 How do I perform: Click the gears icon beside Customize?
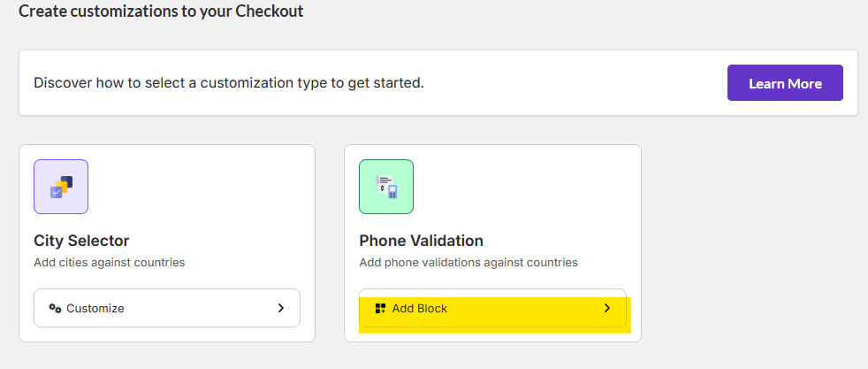click(55, 308)
